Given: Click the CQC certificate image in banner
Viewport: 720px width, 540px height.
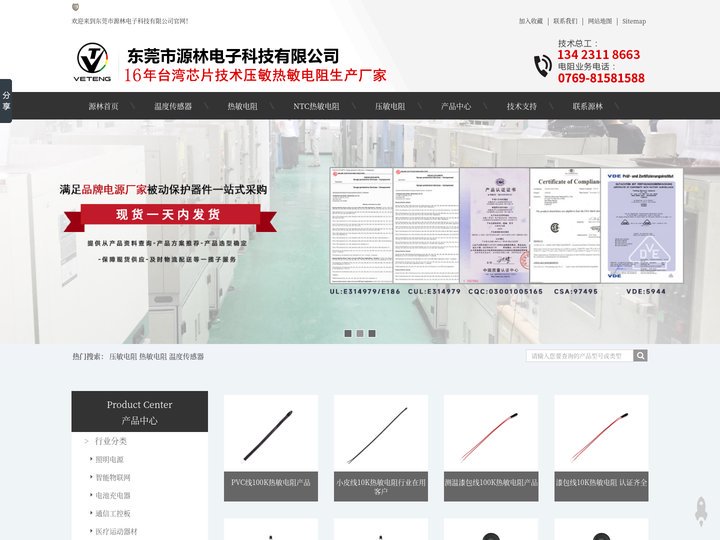Looking at the screenshot, I should click(495, 225).
